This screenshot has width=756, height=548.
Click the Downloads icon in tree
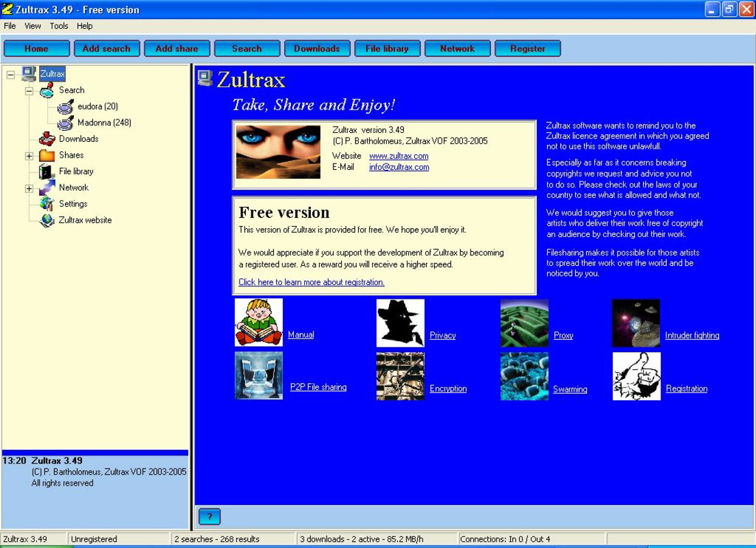[47, 139]
